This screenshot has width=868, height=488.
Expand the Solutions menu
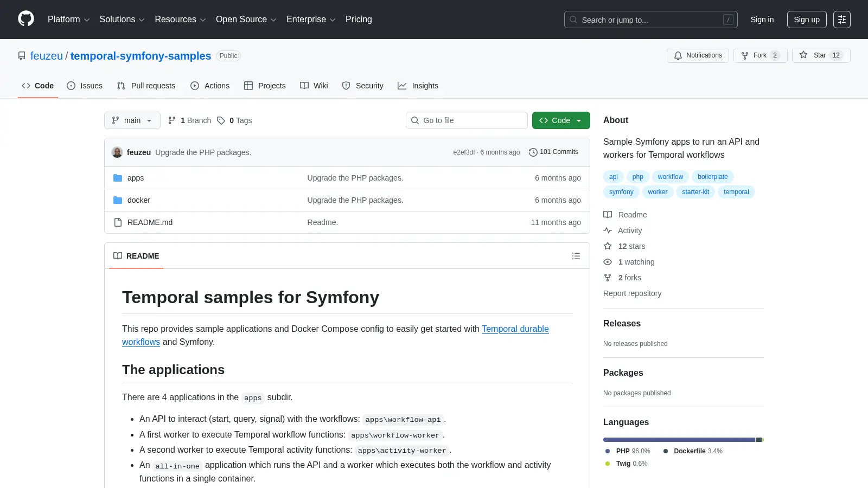[x=122, y=20]
